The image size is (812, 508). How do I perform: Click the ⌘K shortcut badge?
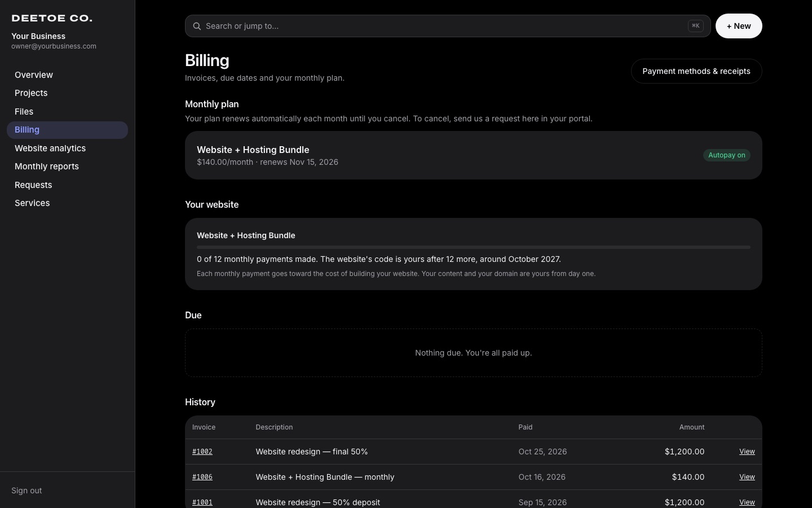[695, 26]
